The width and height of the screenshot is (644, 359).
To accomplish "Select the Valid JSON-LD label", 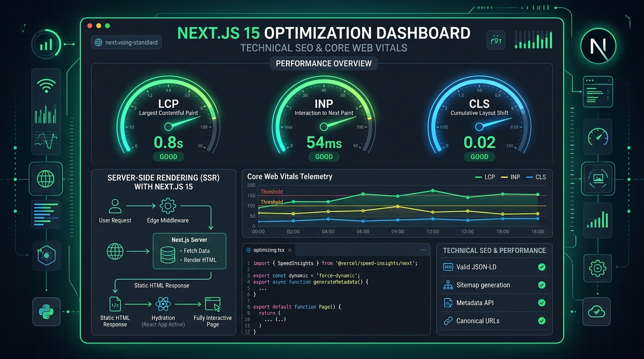I will pos(476,267).
